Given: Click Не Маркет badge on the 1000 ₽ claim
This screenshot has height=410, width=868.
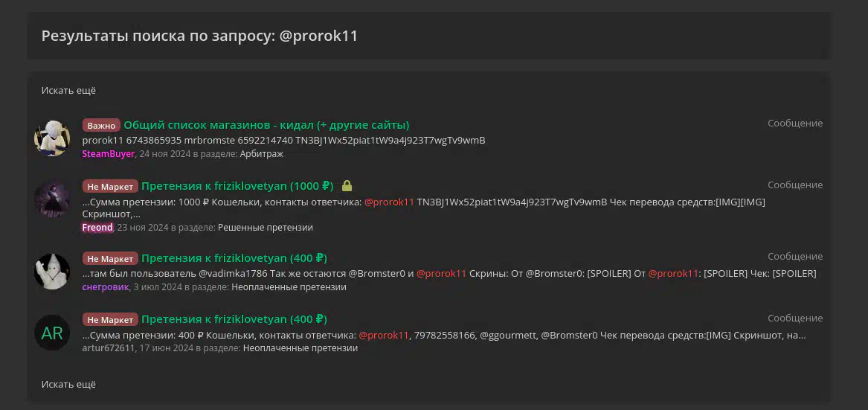Looking at the screenshot, I should click(x=110, y=186).
